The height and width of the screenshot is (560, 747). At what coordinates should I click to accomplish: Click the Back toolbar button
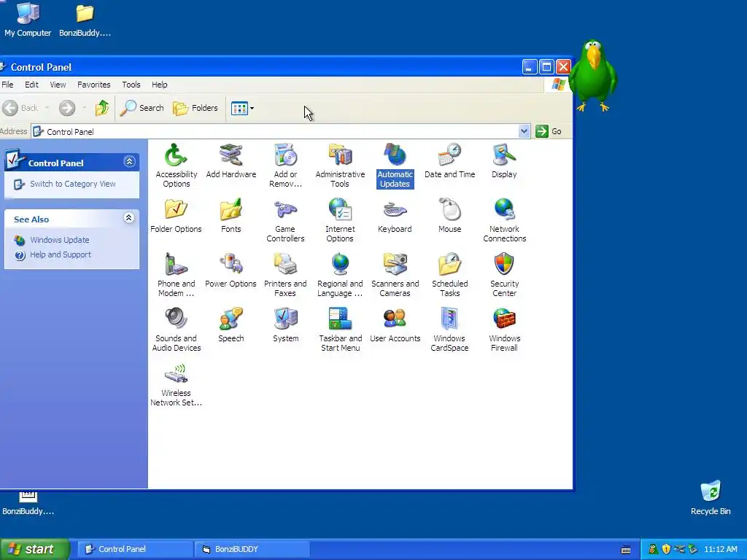tap(20, 108)
